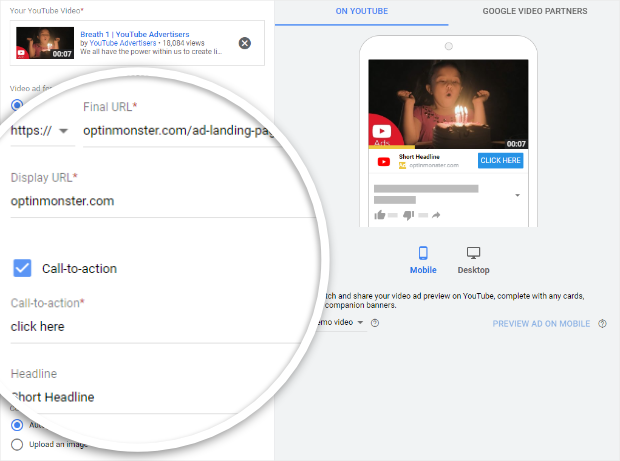Screen dimensions: 620x461
Task: Expand the video description arrow in preview
Action: coord(517,195)
